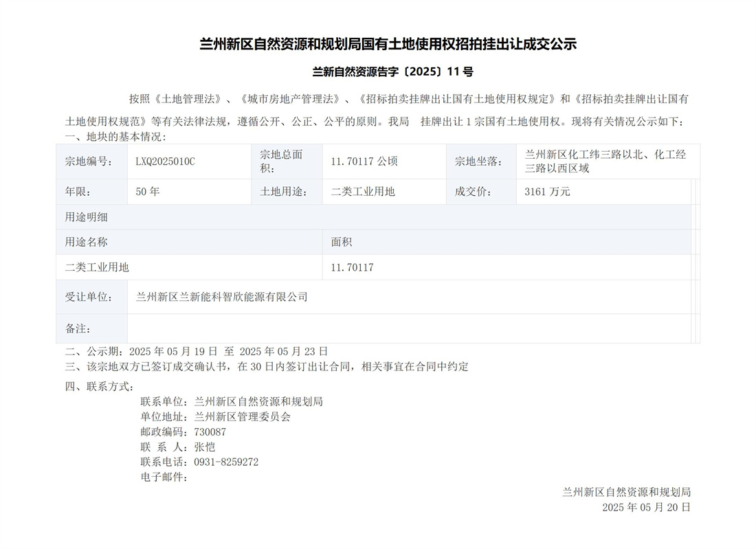
Task: Click the 用途名称 column header
Action: (87, 242)
